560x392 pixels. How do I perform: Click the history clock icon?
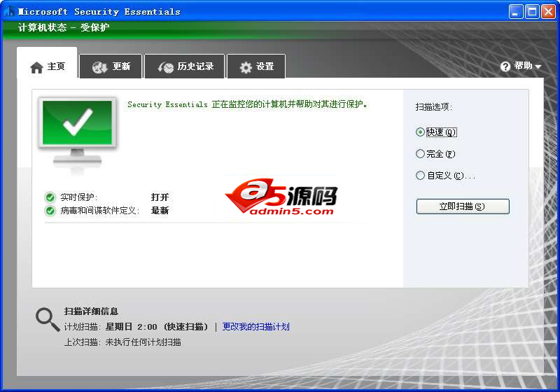166,66
